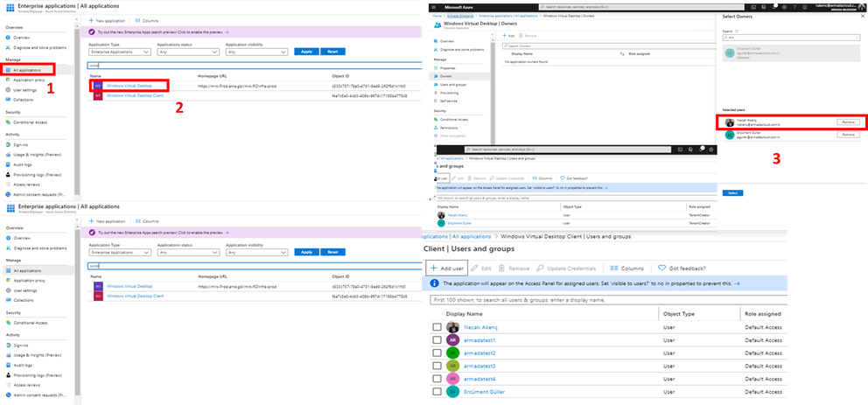The height and width of the screenshot is (405, 868).
Task: Click the Search field in Select Owners pane
Action: 790,38
